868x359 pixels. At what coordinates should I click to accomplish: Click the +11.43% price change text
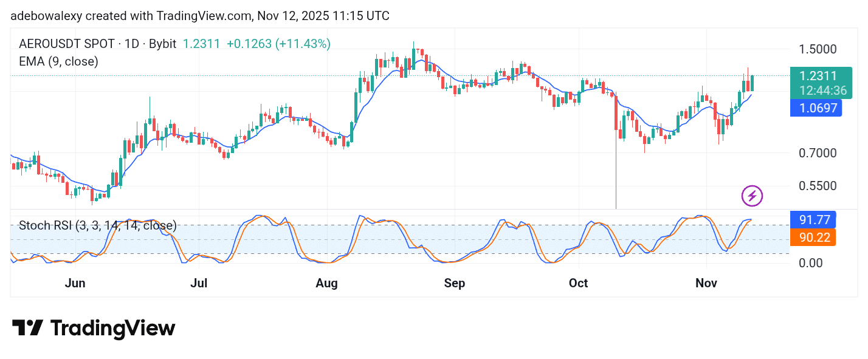(x=303, y=44)
